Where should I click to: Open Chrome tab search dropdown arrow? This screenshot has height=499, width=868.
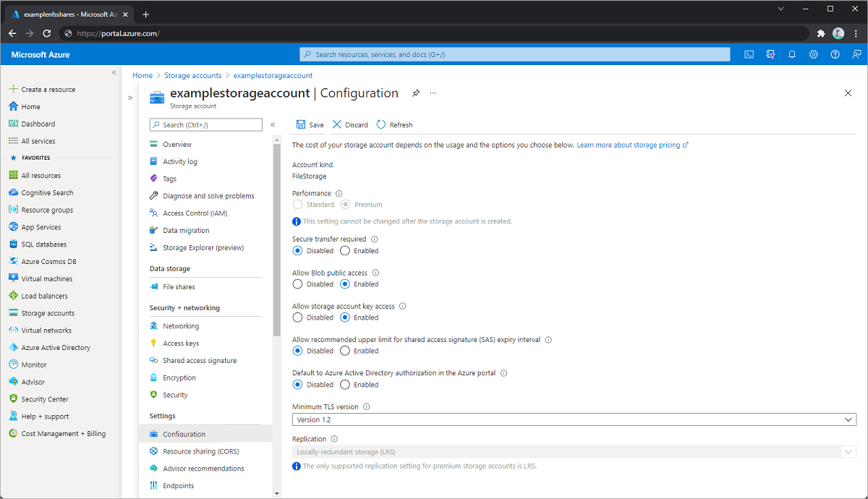point(780,9)
